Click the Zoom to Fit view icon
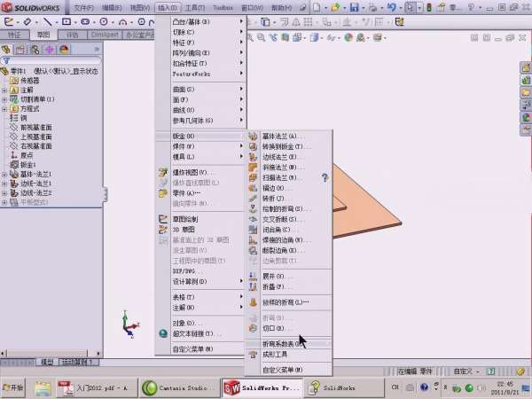Image resolution: width=532 pixels, height=399 pixels. (250, 37)
